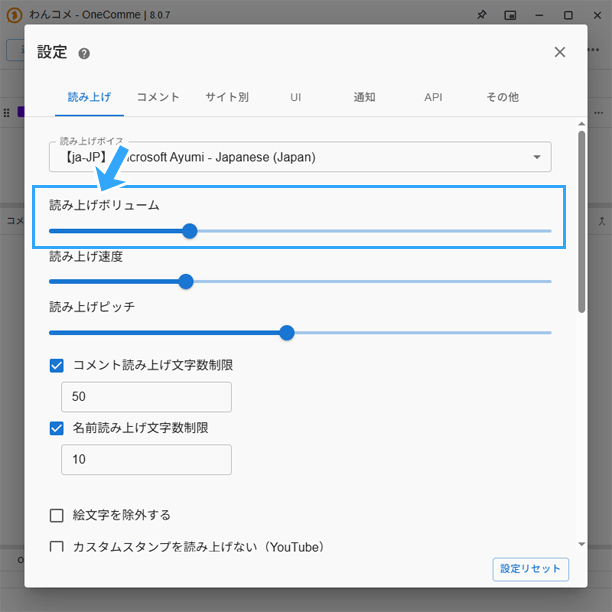
Task: Click the three-dots menu in the main window toolbar
Action: pos(594,50)
